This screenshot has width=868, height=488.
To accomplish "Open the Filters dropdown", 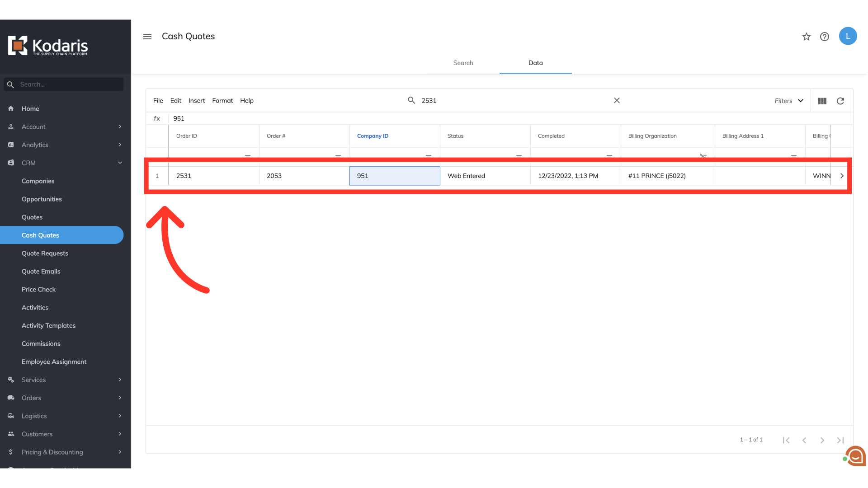I will (x=788, y=101).
